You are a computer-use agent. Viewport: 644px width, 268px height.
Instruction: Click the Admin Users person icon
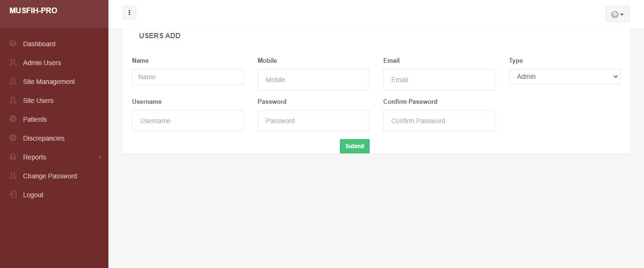pos(13,62)
